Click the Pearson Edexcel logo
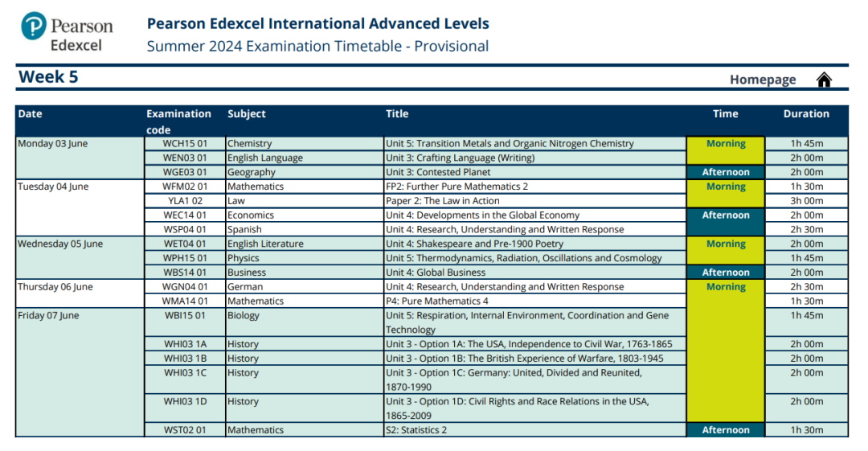The image size is (868, 451). (x=67, y=32)
